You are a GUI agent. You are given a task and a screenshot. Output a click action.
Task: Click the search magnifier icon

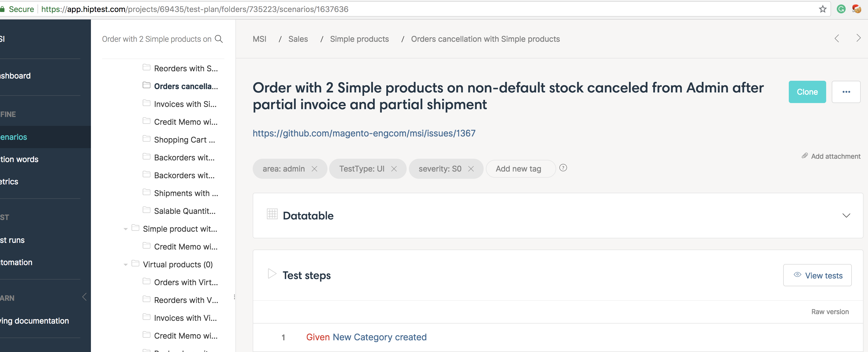[x=219, y=39]
